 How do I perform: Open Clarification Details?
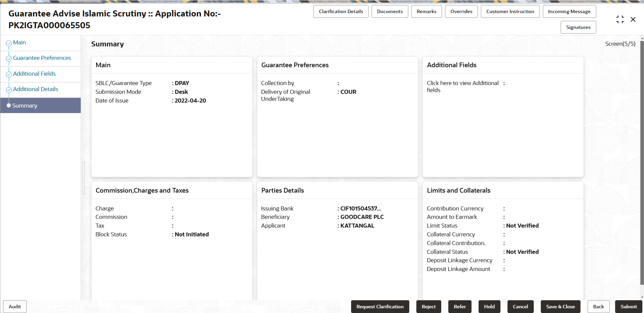pos(341,11)
